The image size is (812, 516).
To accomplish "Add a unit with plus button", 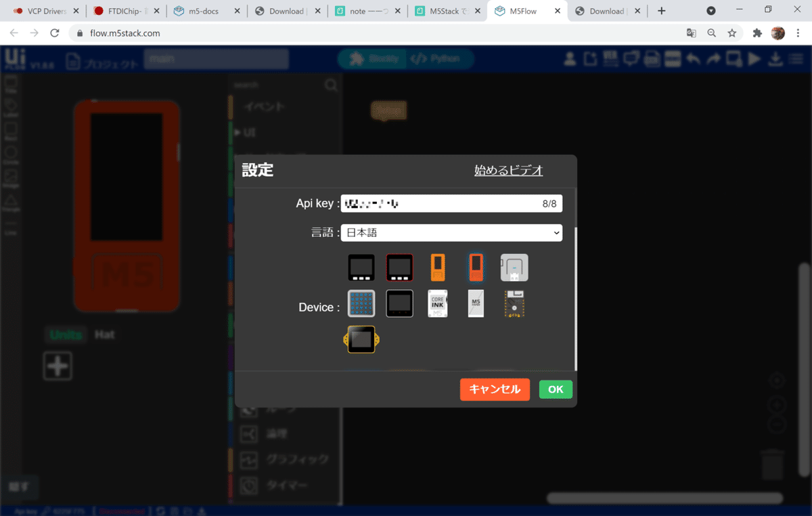I will 58,366.
